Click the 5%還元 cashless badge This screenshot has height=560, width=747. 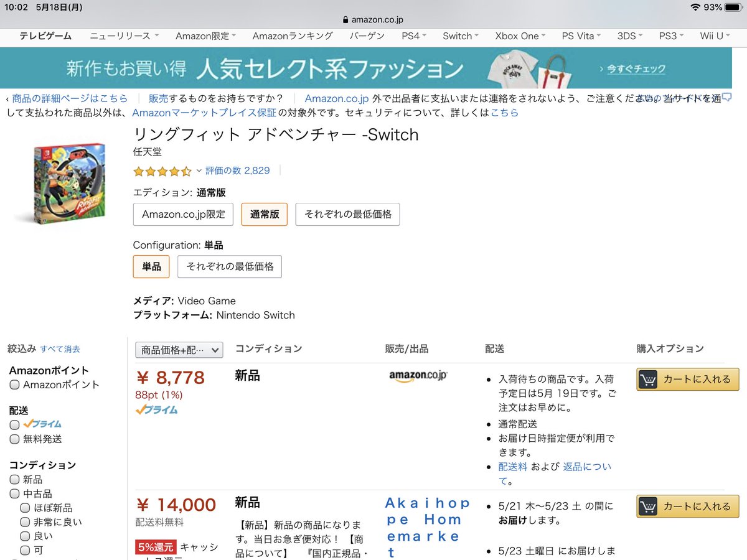(x=156, y=548)
